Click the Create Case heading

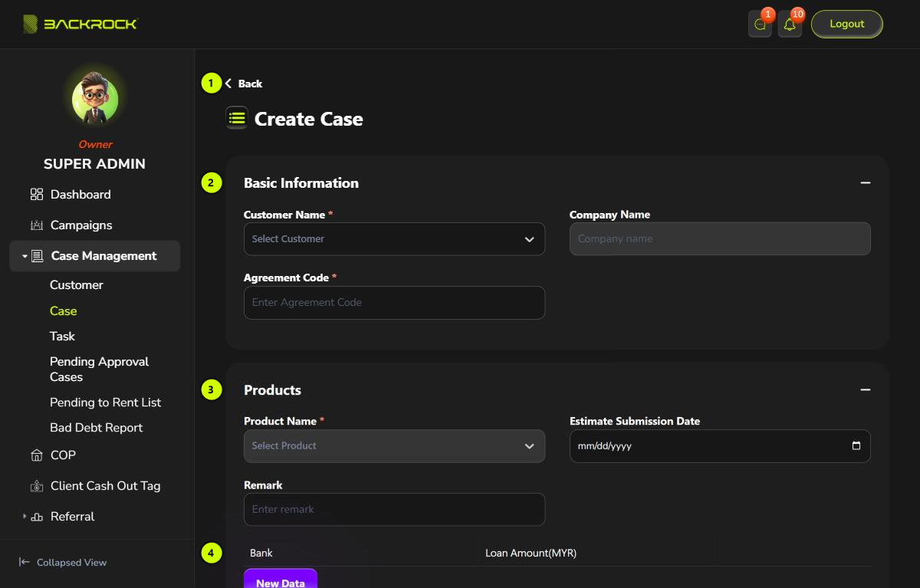(x=309, y=119)
